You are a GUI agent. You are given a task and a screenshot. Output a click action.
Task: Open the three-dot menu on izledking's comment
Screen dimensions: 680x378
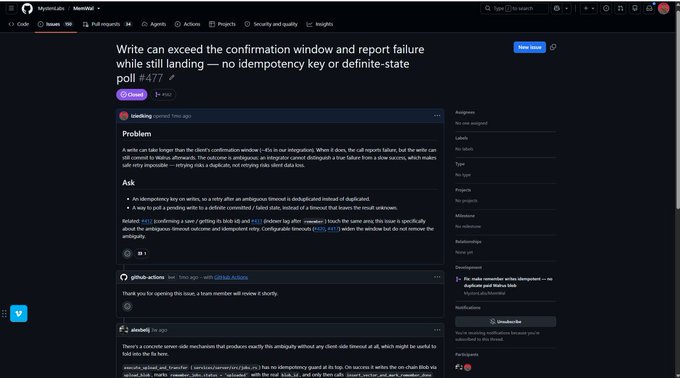[x=437, y=116]
